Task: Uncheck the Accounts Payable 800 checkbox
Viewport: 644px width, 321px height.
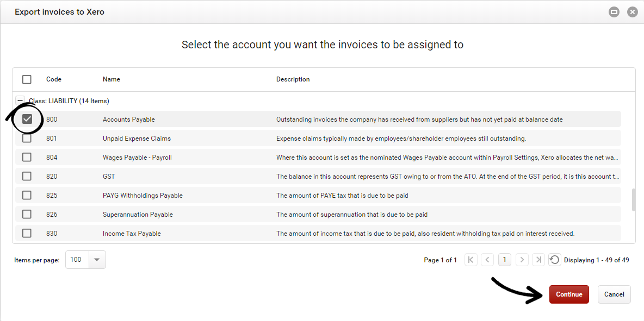Action: [x=27, y=119]
